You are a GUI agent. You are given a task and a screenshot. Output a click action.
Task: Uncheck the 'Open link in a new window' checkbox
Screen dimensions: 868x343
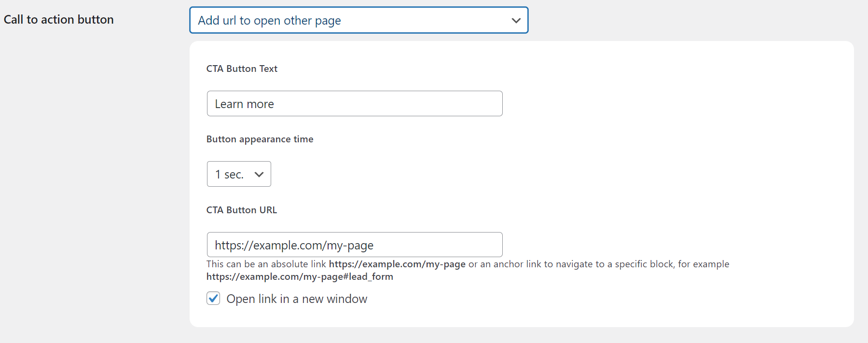click(213, 299)
